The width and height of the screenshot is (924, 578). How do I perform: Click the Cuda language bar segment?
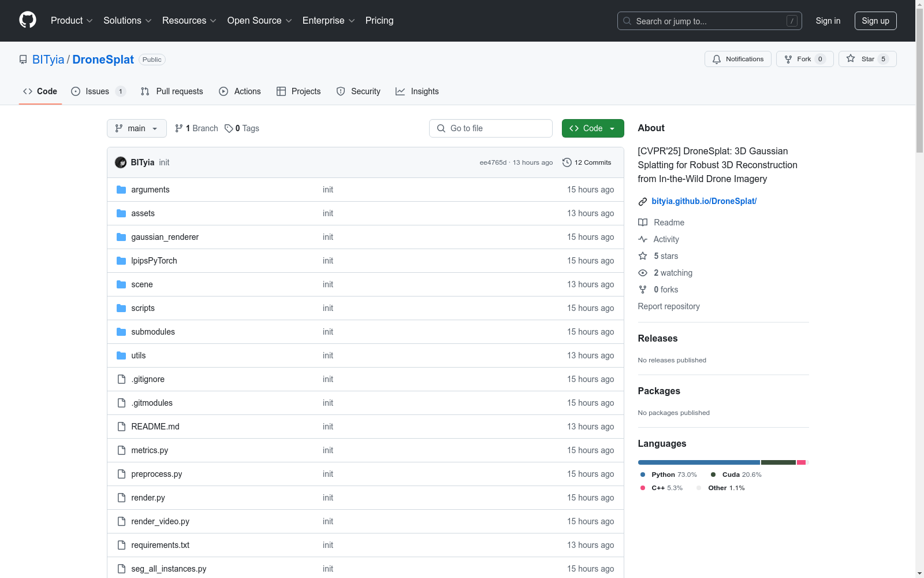pyautogui.click(x=778, y=462)
